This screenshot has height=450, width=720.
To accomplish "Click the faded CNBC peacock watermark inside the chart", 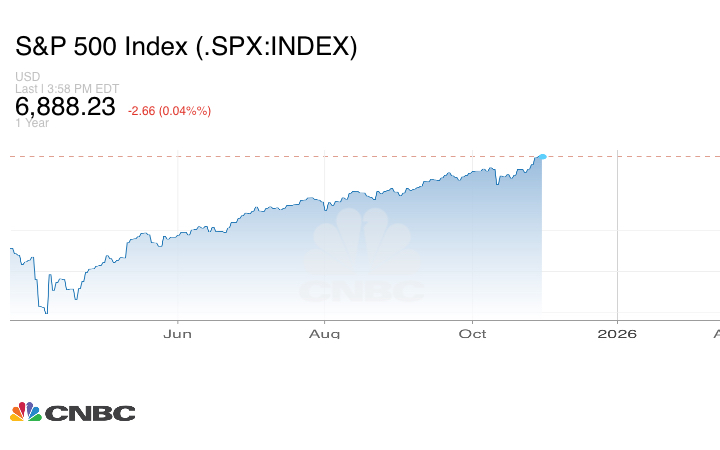I will 362,243.
